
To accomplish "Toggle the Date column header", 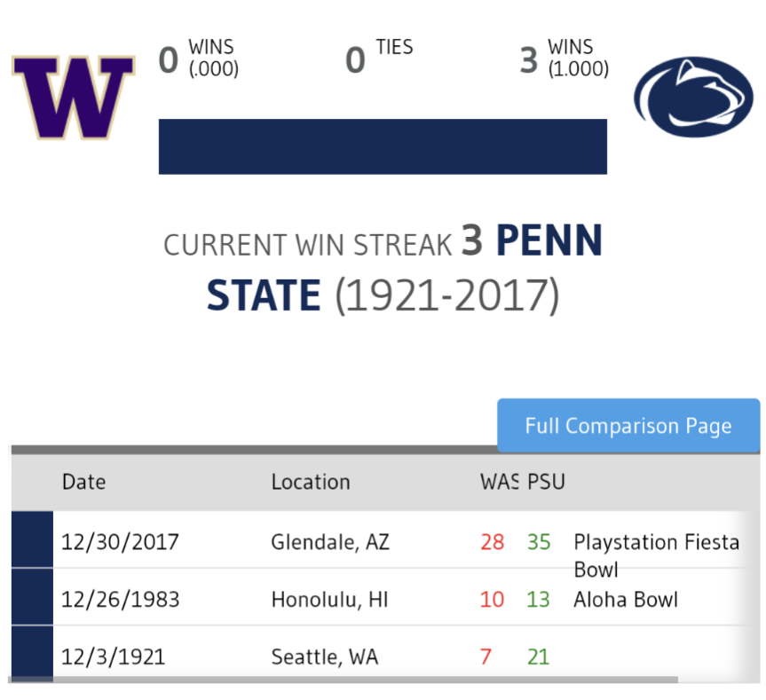I will tap(83, 482).
